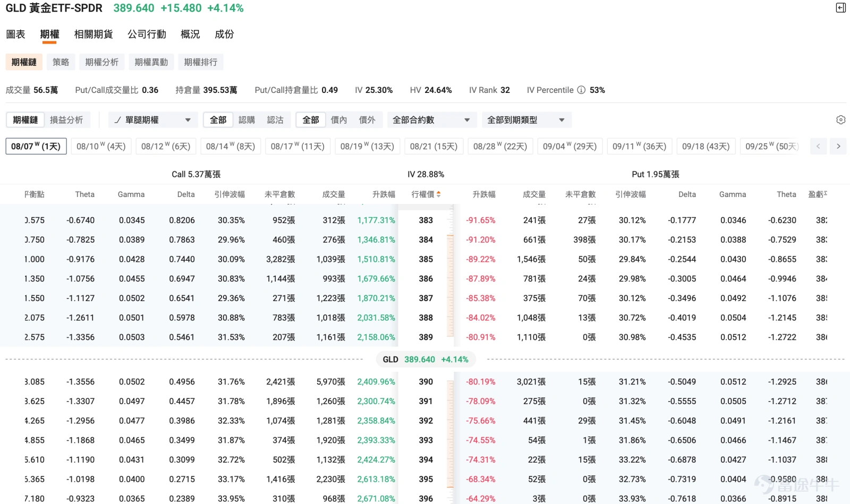Click put volume 3,021張 cell
Screen dimensions: 850x504
coord(531,382)
